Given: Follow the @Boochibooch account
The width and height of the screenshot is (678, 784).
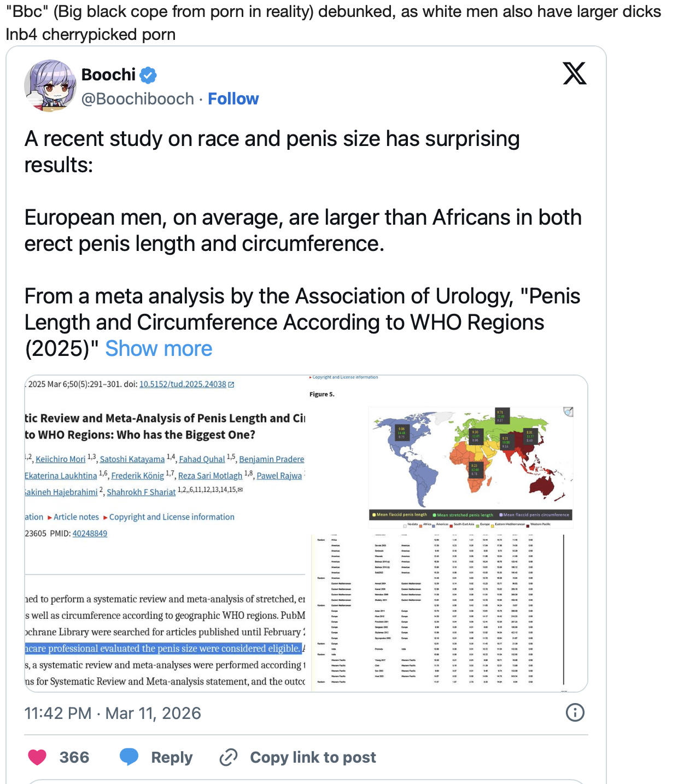Looking at the screenshot, I should click(233, 99).
